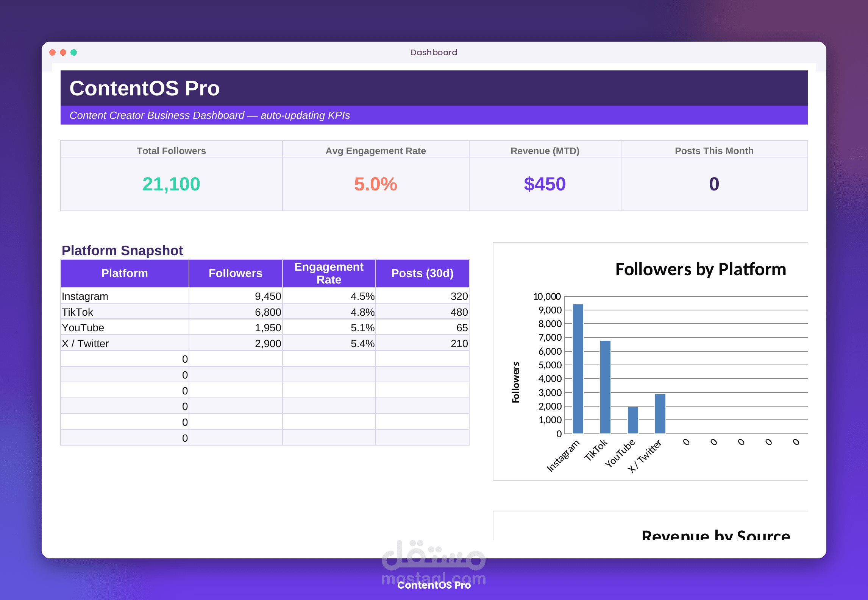Click the 1,950 followers cell
This screenshot has height=600, width=868.
236,327
